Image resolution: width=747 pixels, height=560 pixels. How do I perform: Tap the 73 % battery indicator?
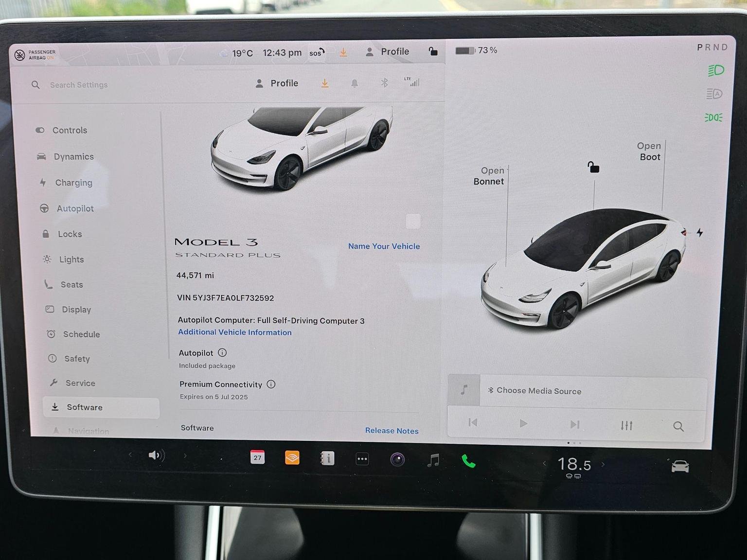pyautogui.click(x=476, y=50)
